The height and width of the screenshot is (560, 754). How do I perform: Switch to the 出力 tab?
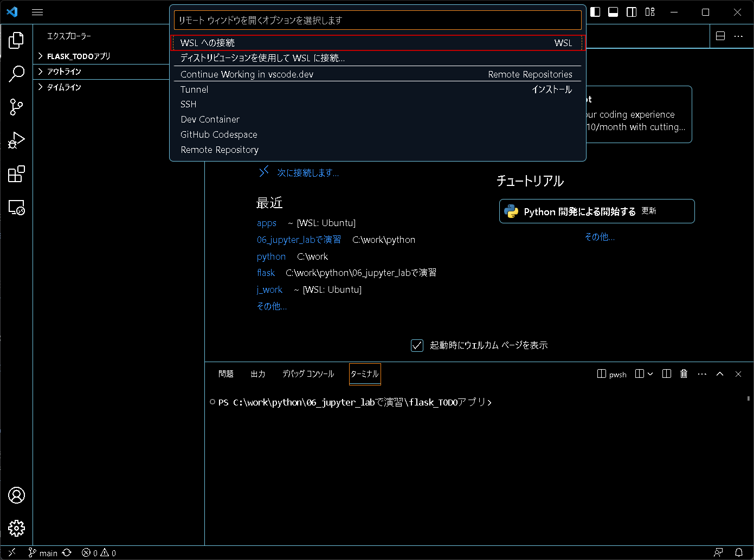(x=258, y=374)
